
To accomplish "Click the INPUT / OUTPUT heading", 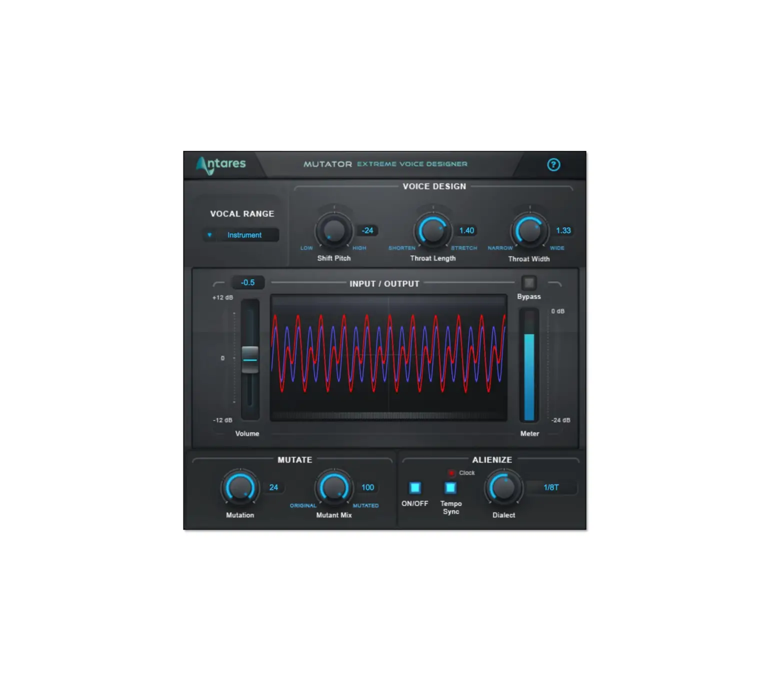I will pyautogui.click(x=384, y=283).
